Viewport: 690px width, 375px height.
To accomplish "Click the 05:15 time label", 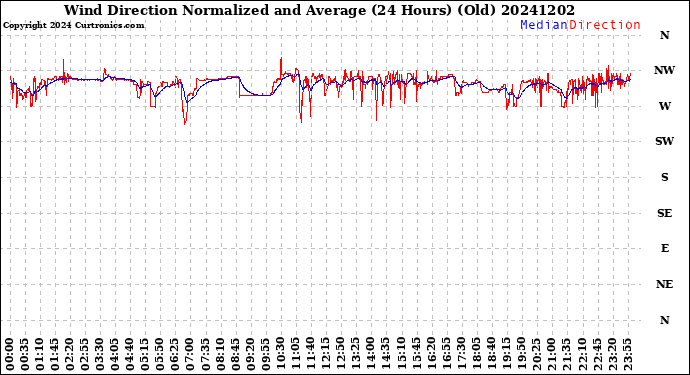I will pyautogui.click(x=145, y=355).
